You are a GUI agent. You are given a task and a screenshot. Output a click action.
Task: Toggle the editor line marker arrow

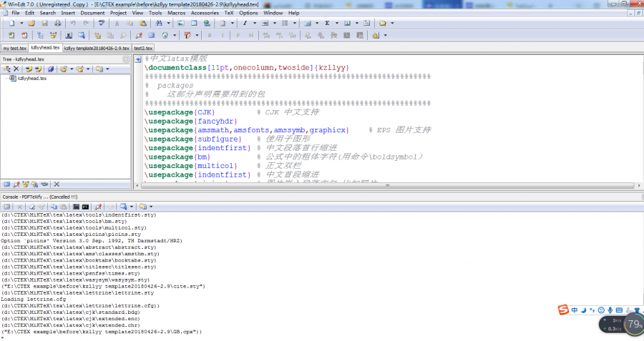coord(137,59)
